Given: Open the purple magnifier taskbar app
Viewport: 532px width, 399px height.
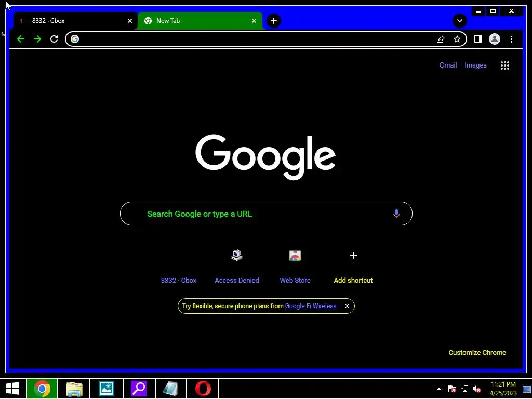Looking at the screenshot, I should tap(138, 389).
